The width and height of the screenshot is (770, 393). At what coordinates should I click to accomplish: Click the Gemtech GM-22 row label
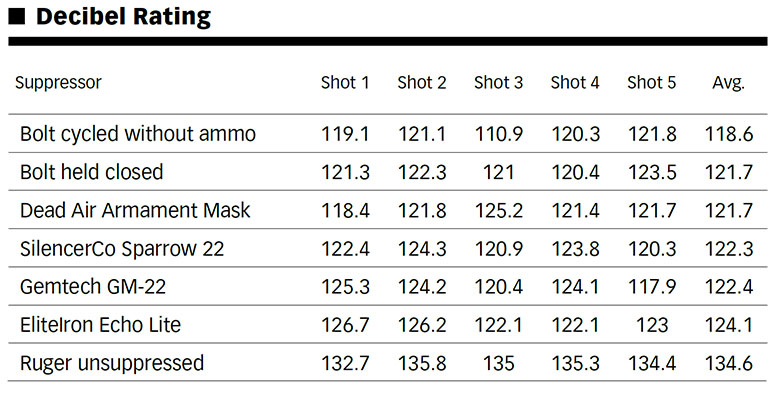coord(93,286)
